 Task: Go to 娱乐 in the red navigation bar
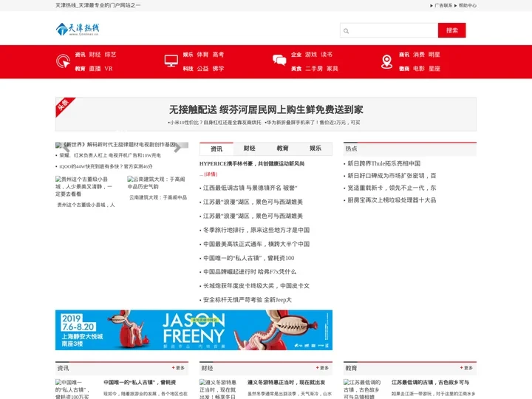tap(188, 55)
